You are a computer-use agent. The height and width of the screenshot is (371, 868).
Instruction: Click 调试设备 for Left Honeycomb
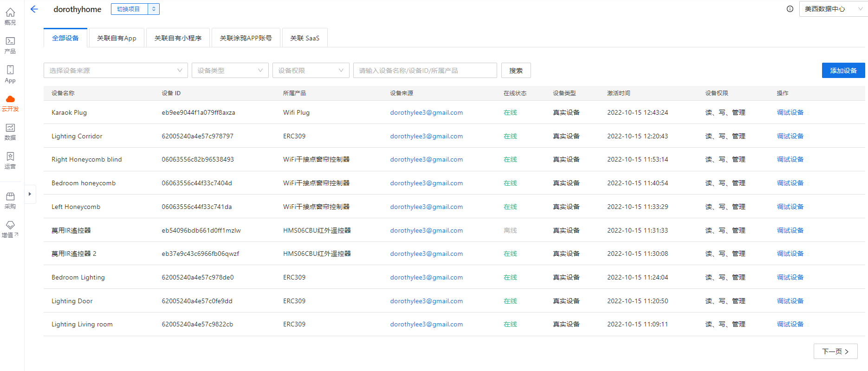point(790,207)
